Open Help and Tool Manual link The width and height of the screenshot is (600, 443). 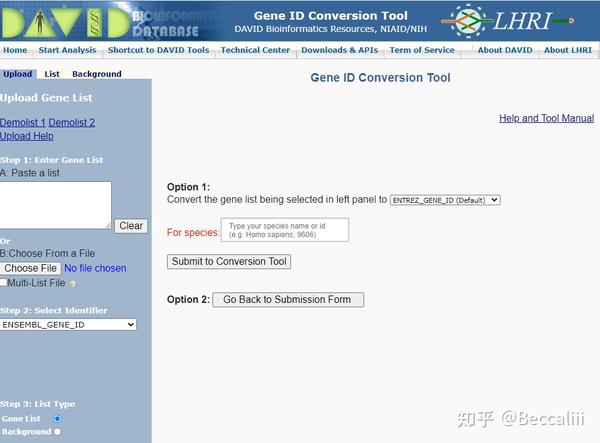546,118
